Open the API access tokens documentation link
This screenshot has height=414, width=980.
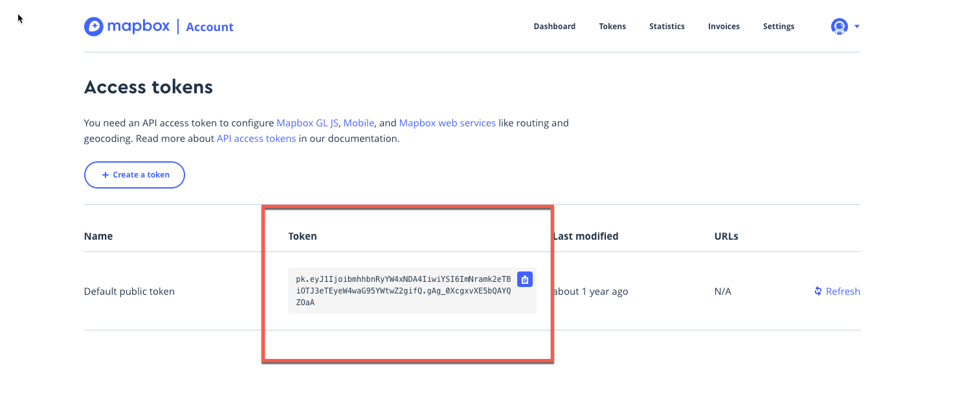tap(256, 138)
